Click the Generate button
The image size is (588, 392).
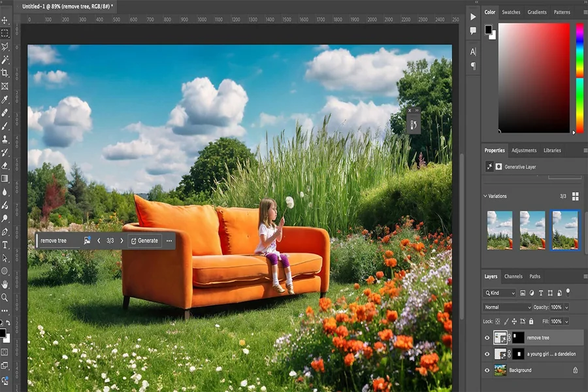[144, 240]
